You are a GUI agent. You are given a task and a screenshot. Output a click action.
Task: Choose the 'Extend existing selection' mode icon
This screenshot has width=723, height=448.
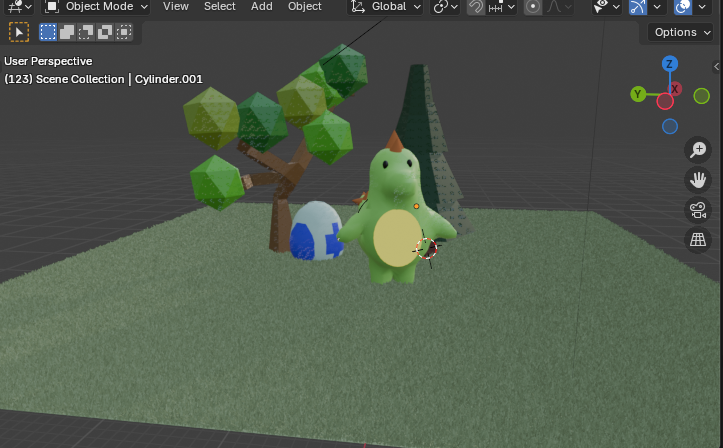[x=67, y=32]
